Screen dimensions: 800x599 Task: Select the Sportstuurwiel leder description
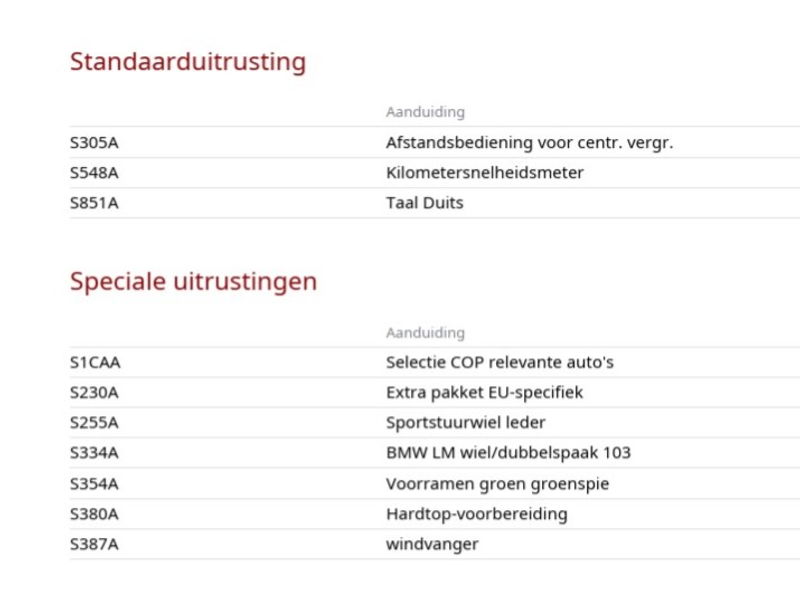[466, 423]
